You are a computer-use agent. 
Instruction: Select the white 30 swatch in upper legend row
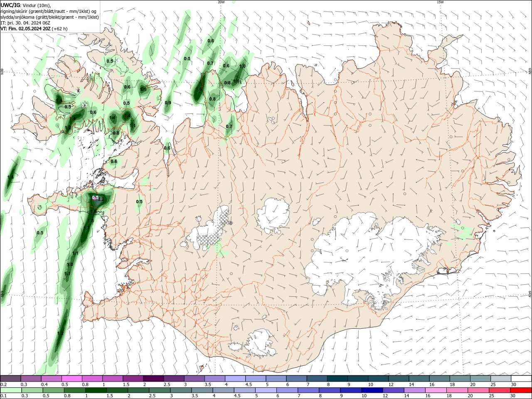(x=521, y=379)
